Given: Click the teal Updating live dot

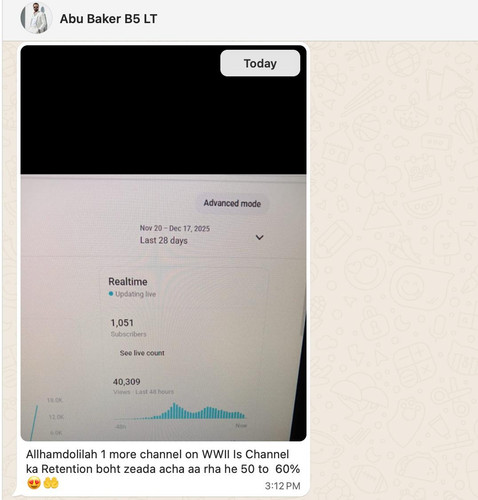Looking at the screenshot, I should pos(111,294).
